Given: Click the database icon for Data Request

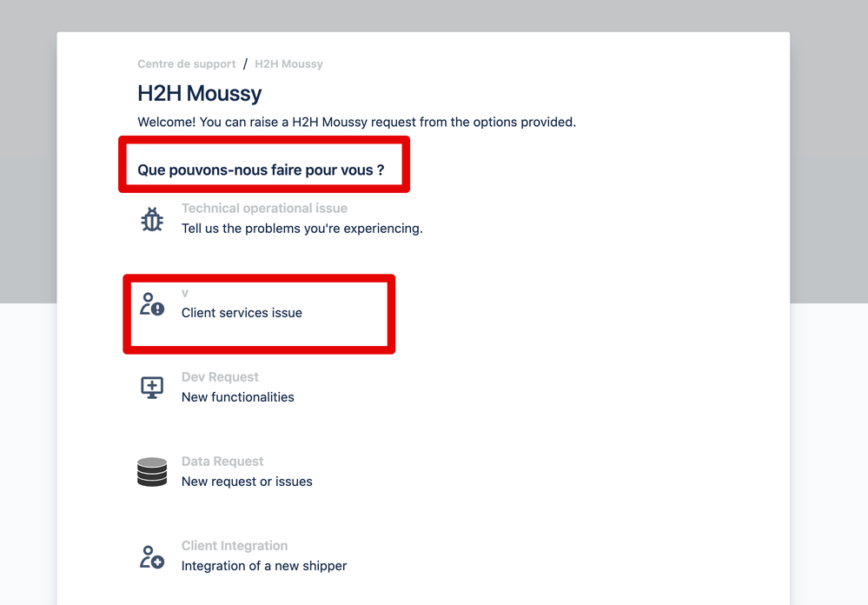Looking at the screenshot, I should 152,471.
